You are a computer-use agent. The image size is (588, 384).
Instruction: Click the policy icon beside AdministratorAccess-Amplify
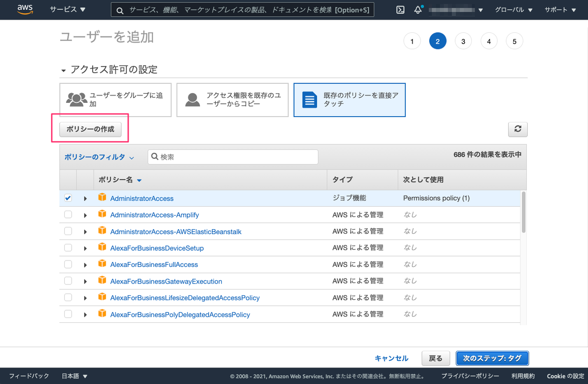pos(102,214)
